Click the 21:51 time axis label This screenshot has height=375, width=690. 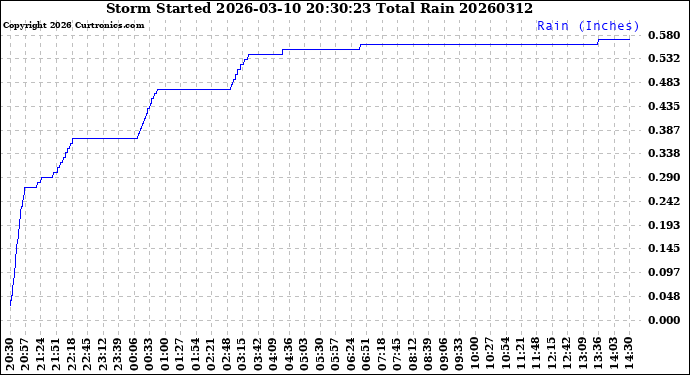point(56,354)
